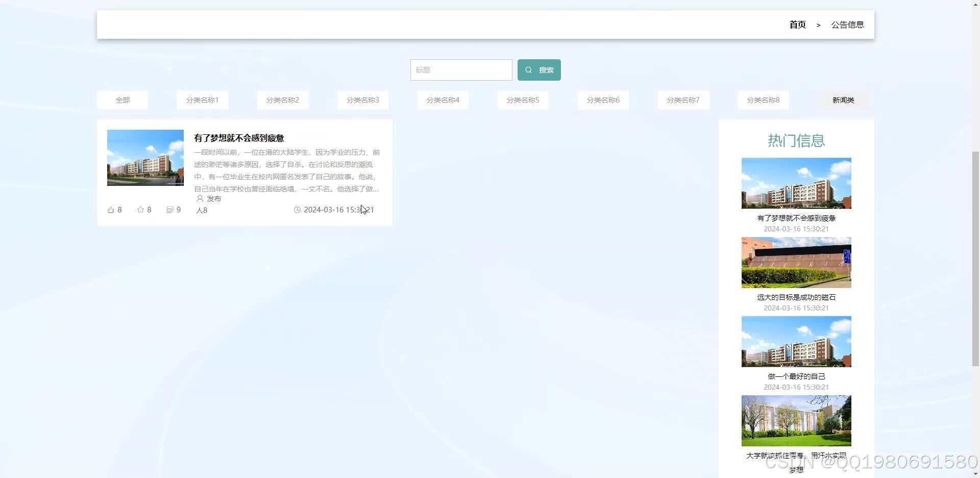Favorite the article using the star icon
This screenshot has width=980, height=478.
click(x=140, y=209)
